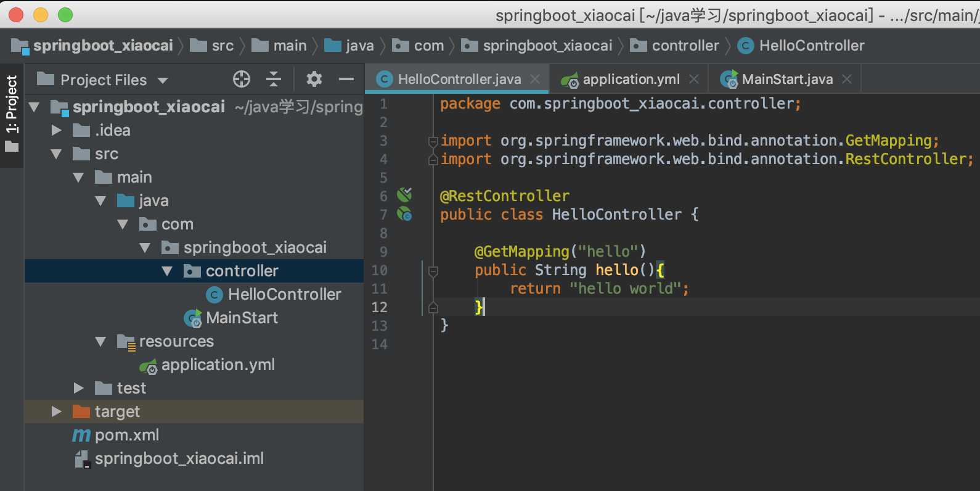Click the Maven pom.xml icon
This screenshot has width=980, height=491.
pos(81,435)
